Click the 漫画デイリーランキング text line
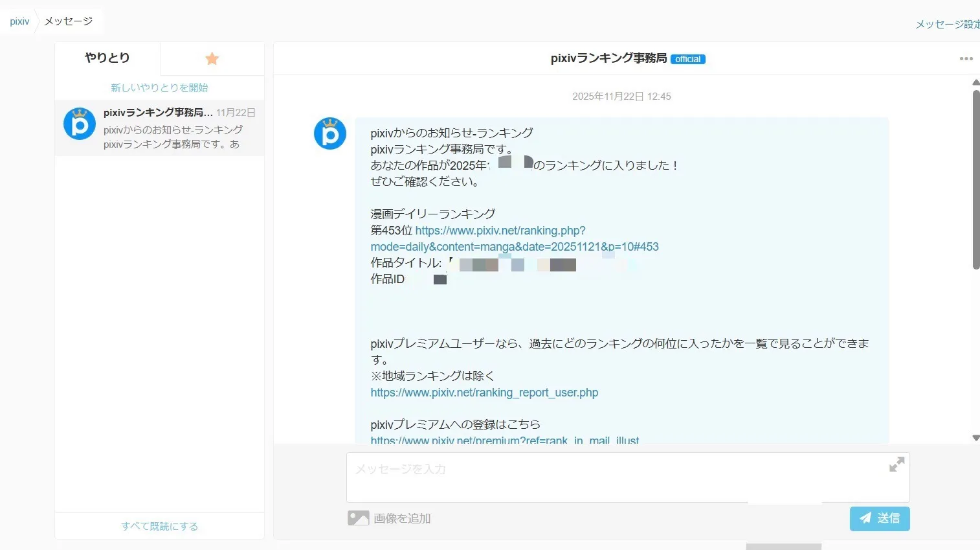980x550 pixels. click(x=433, y=214)
